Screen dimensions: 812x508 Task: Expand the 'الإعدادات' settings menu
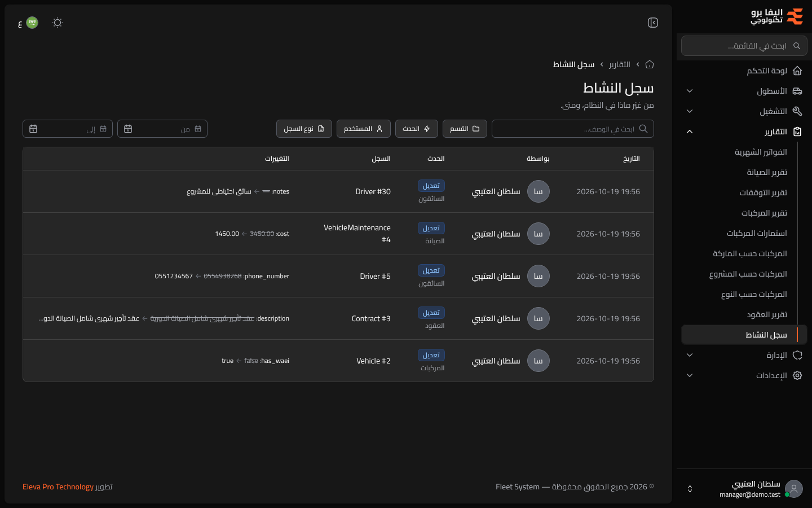click(x=744, y=375)
